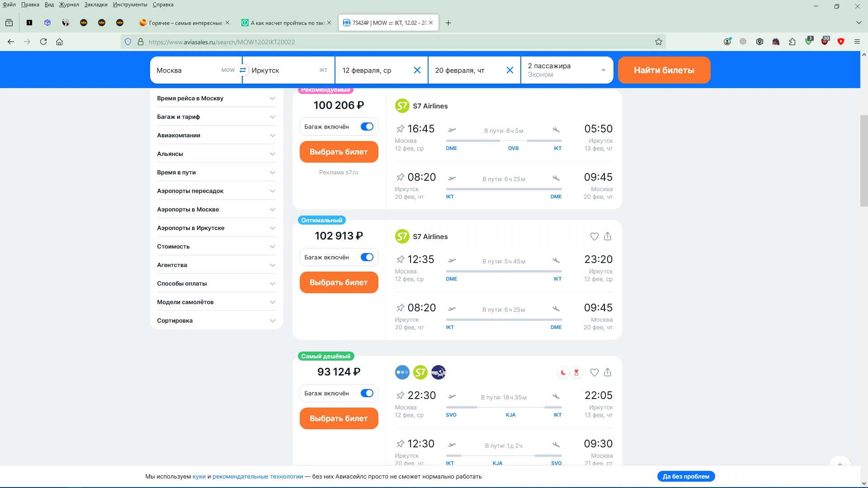868x488 pixels.
Task: Reload the current page
Action: (x=43, y=42)
